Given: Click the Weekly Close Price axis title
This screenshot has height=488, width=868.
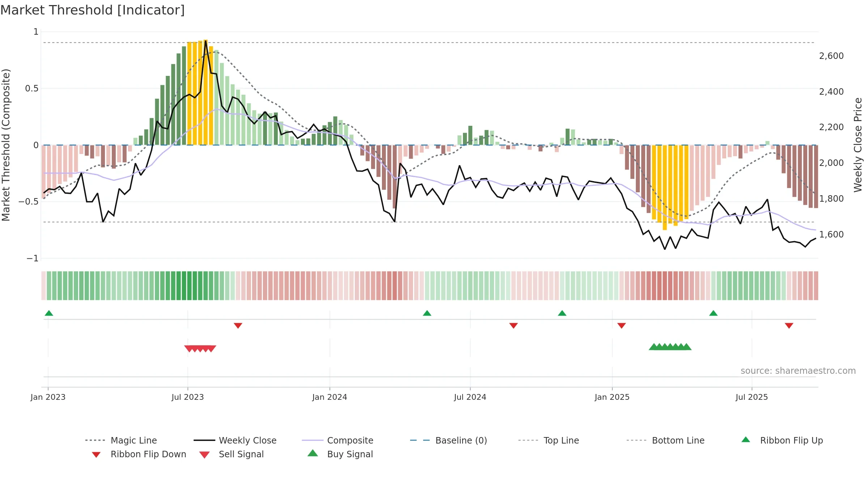Looking at the screenshot, I should 858,145.
